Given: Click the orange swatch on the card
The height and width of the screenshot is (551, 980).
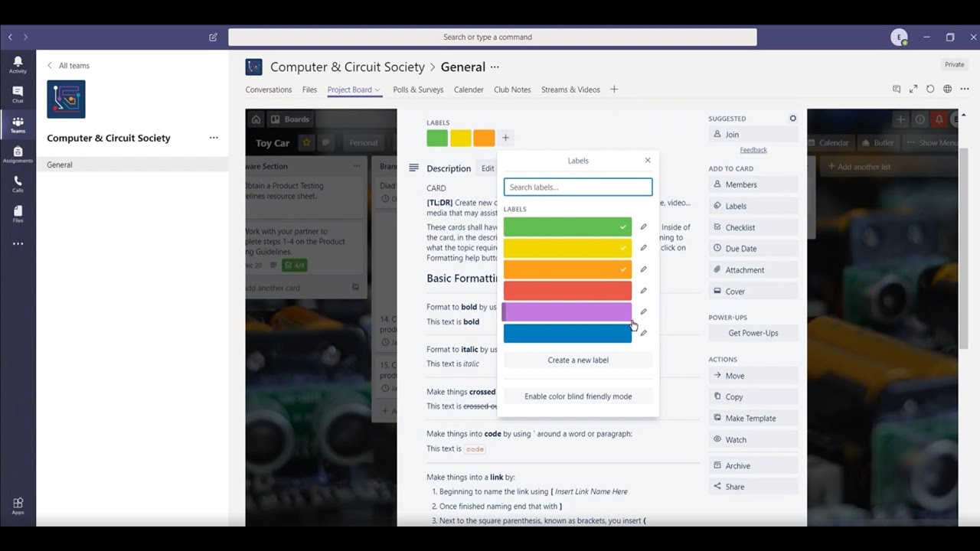Looking at the screenshot, I should click(x=484, y=138).
